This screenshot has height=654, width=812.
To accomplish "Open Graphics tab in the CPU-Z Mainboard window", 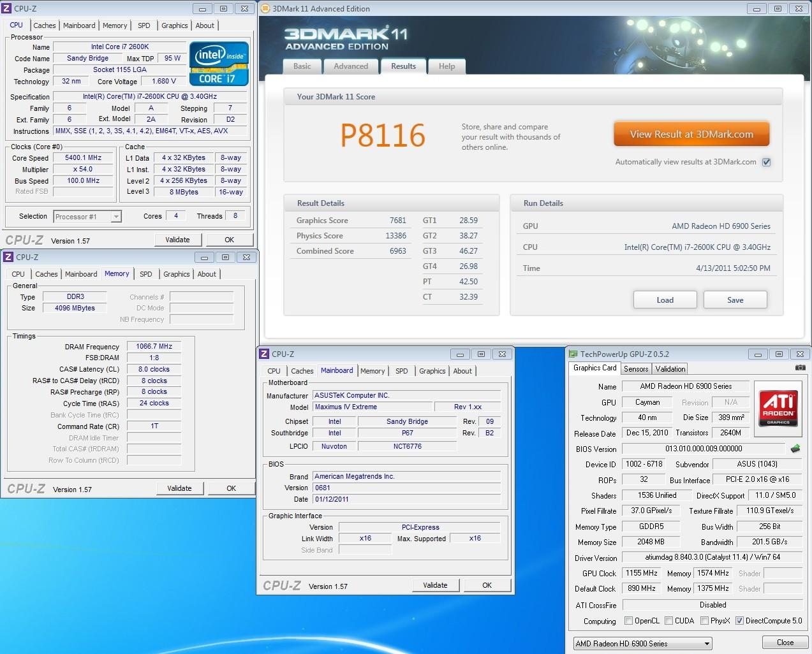I will click(432, 371).
